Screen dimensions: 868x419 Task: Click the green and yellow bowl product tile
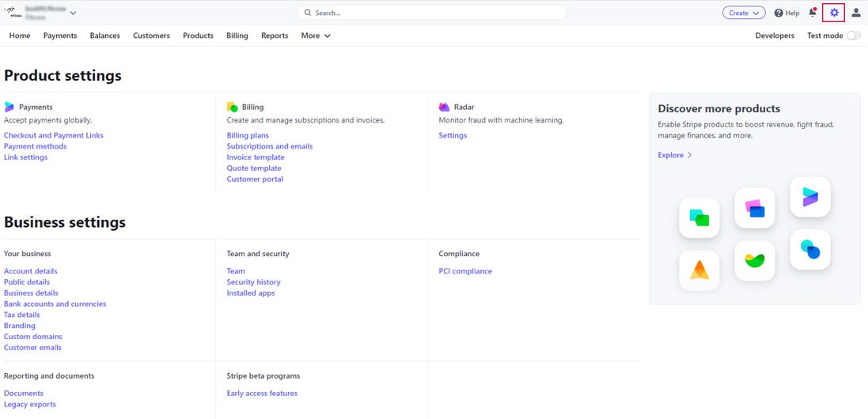755,260
